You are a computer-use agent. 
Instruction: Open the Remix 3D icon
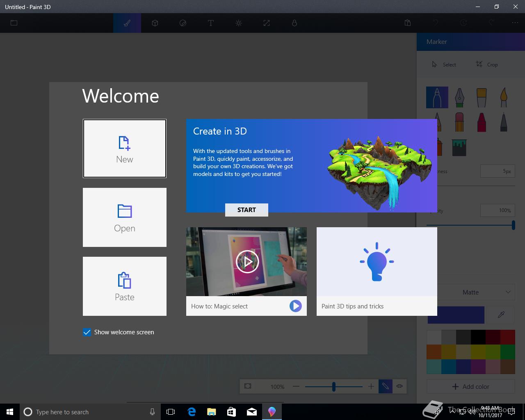pyautogui.click(x=294, y=23)
